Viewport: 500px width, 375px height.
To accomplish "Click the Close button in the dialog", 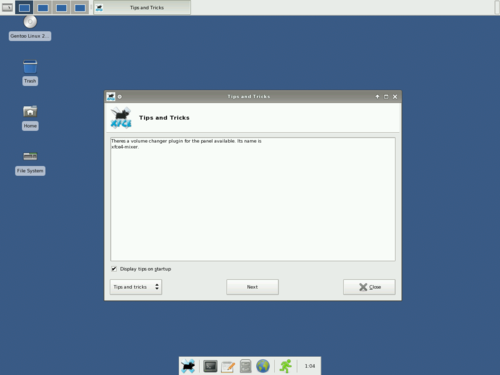I will (369, 287).
